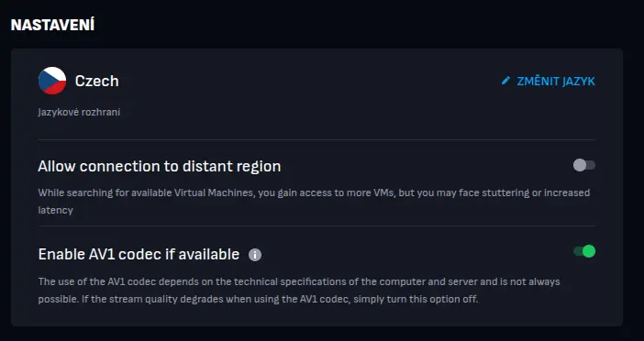
Task: Click Allow connection to distant region title
Action: click(160, 166)
